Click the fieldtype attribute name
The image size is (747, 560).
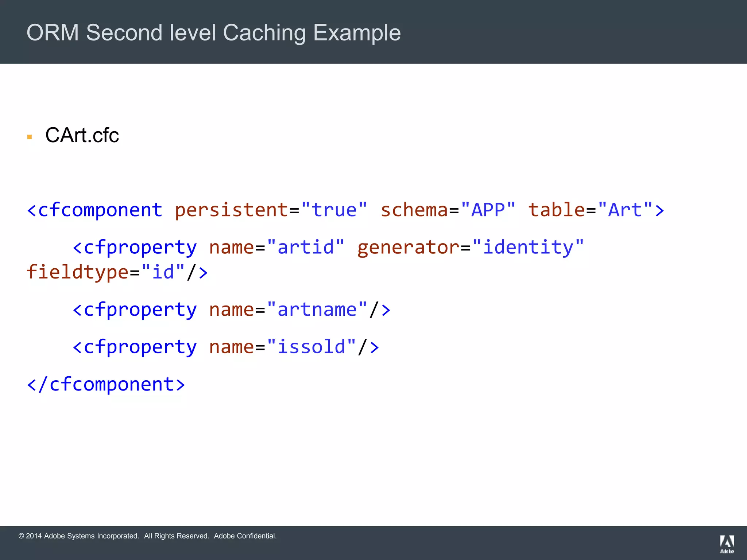[x=77, y=272]
